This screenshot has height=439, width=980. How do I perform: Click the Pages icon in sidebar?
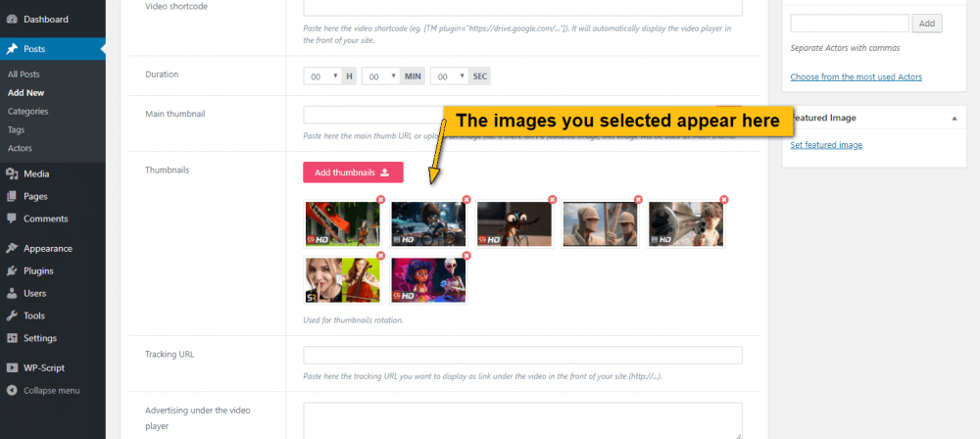pyautogui.click(x=12, y=196)
